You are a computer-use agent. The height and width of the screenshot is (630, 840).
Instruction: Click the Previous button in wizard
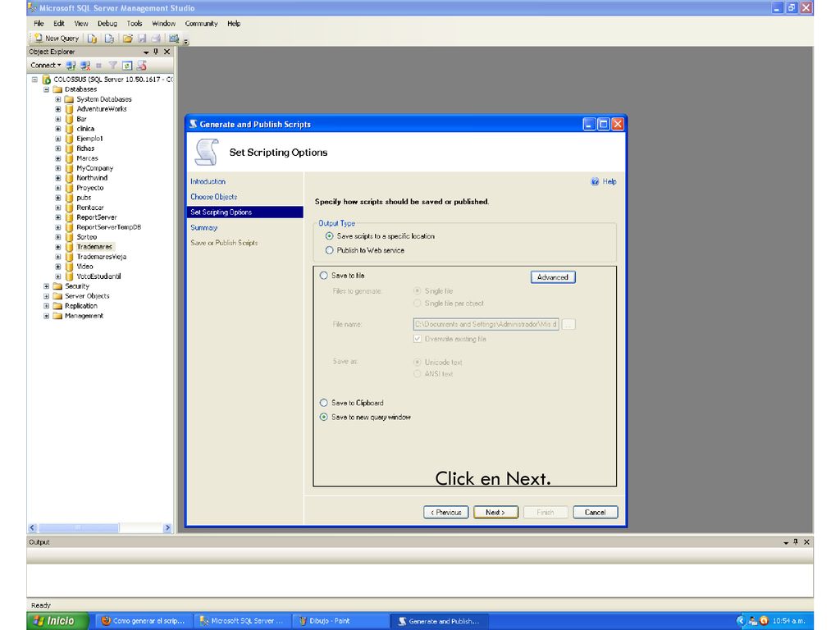pos(445,512)
